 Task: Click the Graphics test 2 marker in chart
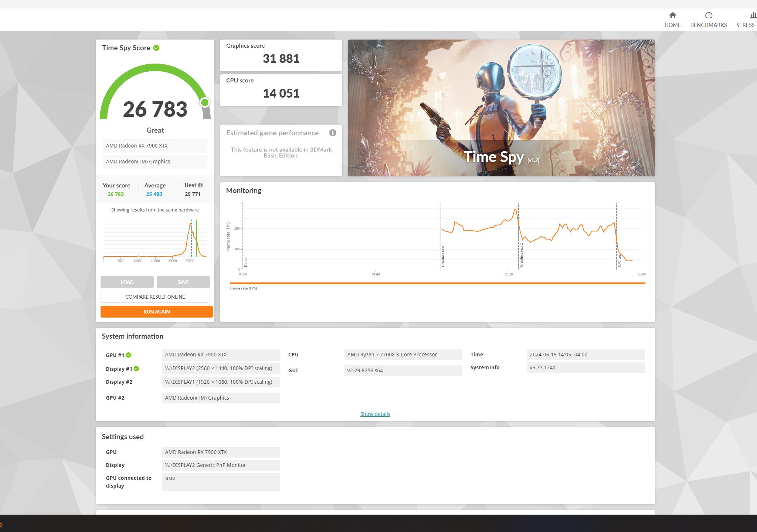(x=521, y=255)
